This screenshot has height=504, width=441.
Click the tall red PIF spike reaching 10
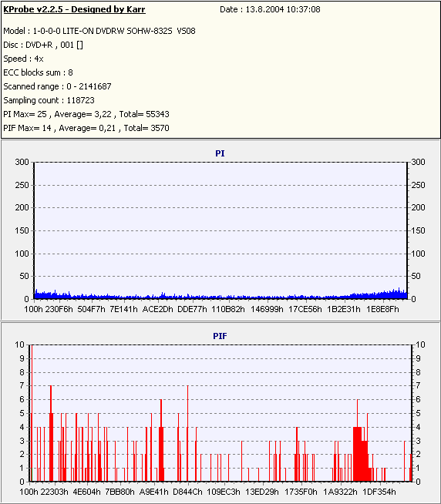tap(32, 413)
